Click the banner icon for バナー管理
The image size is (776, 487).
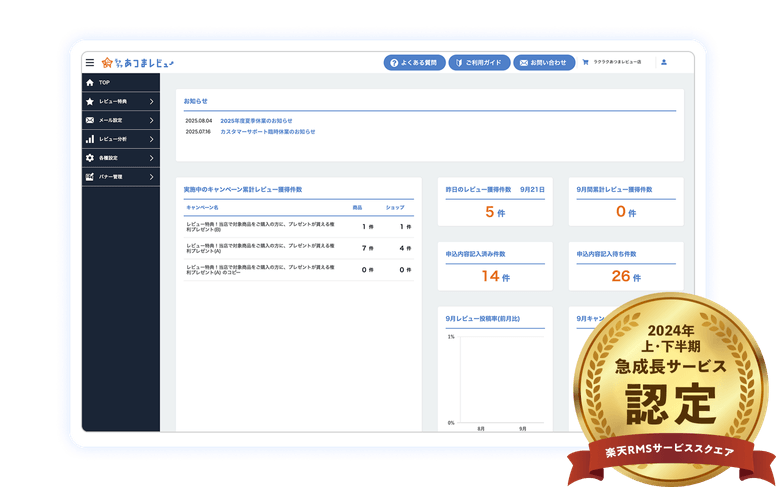[90, 177]
